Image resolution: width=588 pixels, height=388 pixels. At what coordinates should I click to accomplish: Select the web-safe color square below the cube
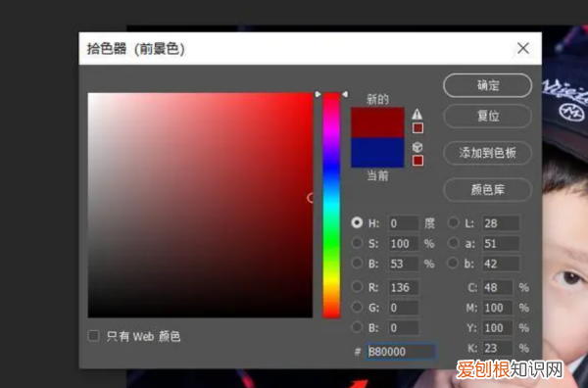coord(417,161)
